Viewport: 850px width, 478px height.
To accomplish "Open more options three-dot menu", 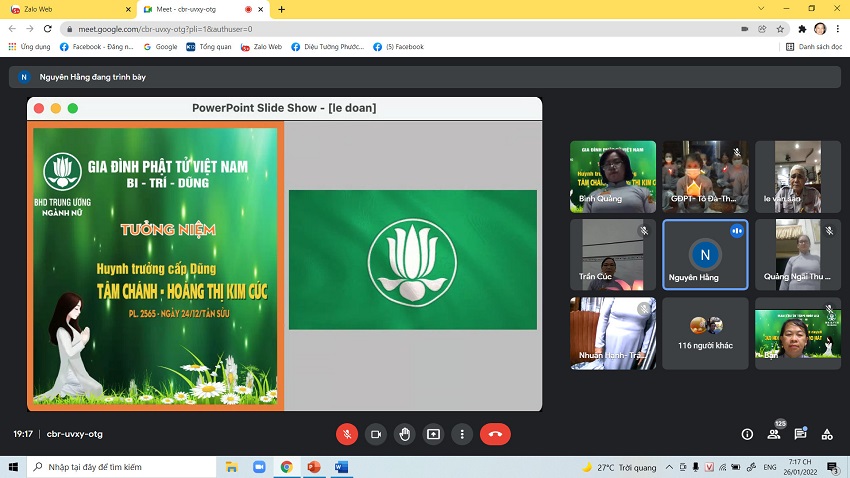I will point(461,434).
